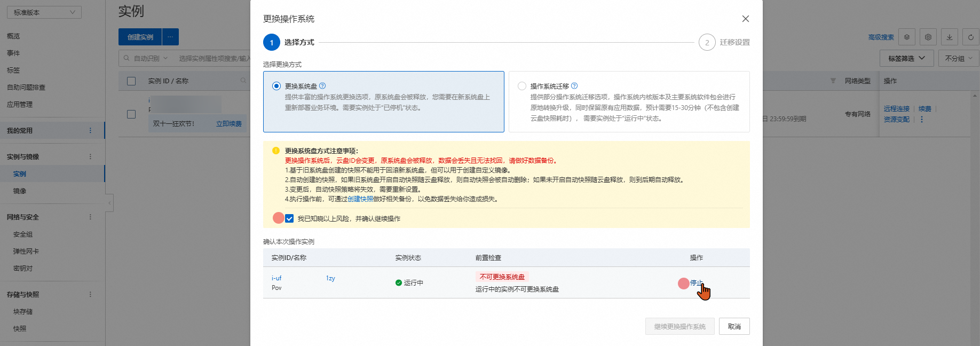Click the 创建快照 link
Image resolution: width=980 pixels, height=346 pixels.
(x=360, y=199)
